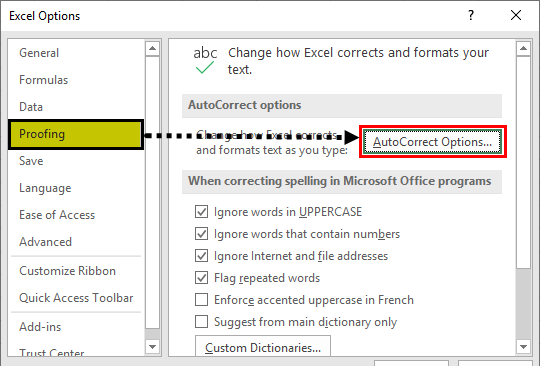The height and width of the screenshot is (366, 540).
Task: Enable Enforce accented uppercase in French
Action: [x=201, y=300]
